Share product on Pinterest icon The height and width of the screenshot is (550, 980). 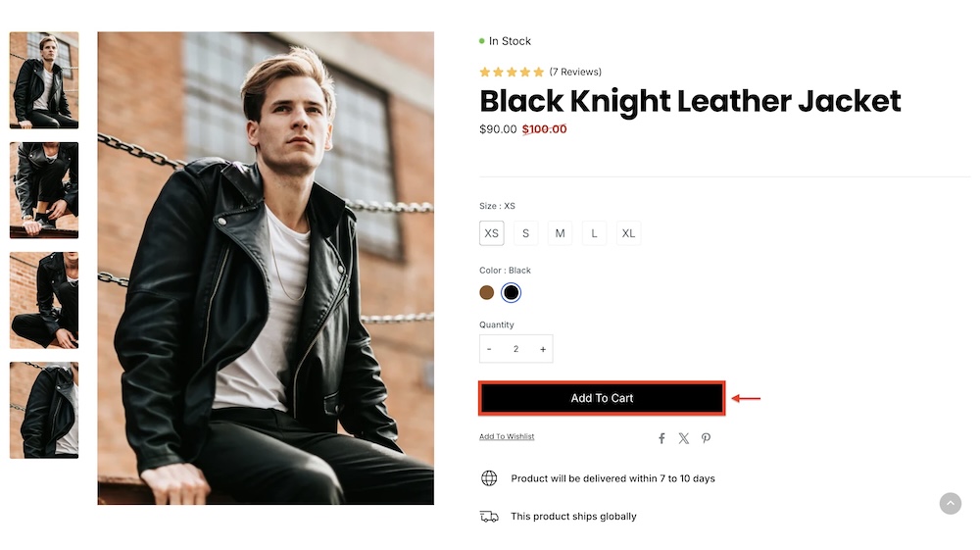pos(706,438)
